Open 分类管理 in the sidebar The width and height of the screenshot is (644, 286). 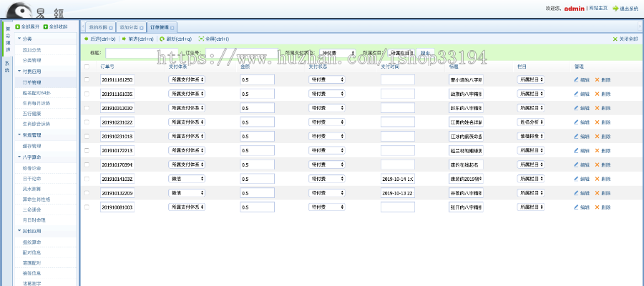(31, 60)
